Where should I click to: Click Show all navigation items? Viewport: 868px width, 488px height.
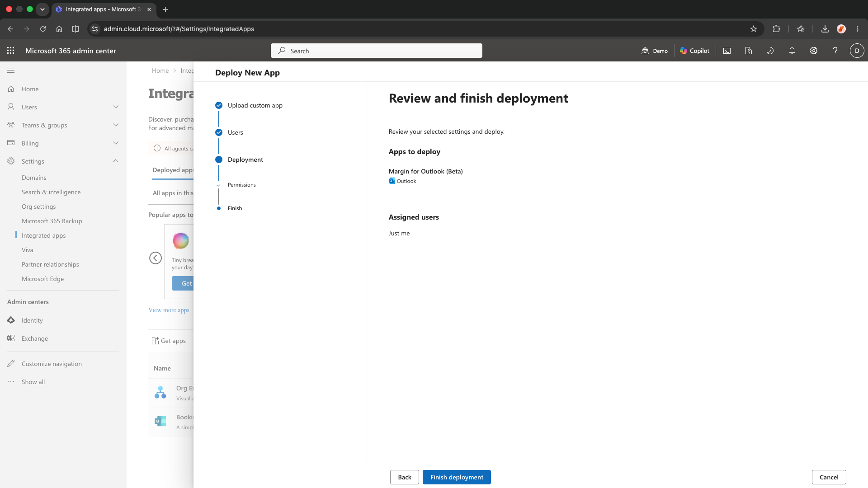33,382
